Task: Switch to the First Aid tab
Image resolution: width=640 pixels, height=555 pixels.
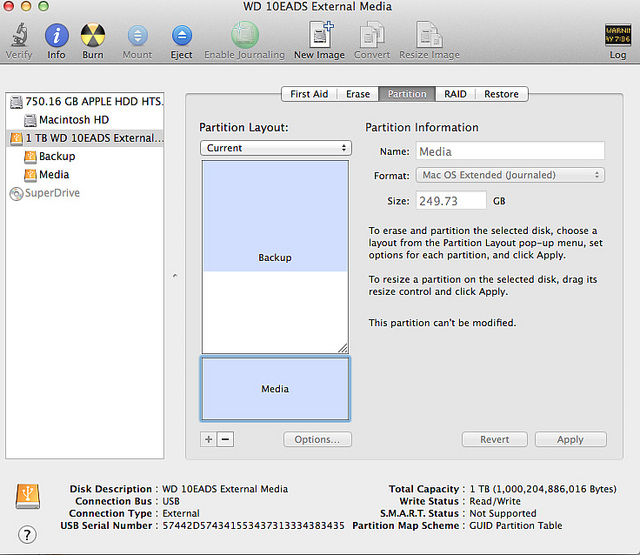Action: [309, 94]
